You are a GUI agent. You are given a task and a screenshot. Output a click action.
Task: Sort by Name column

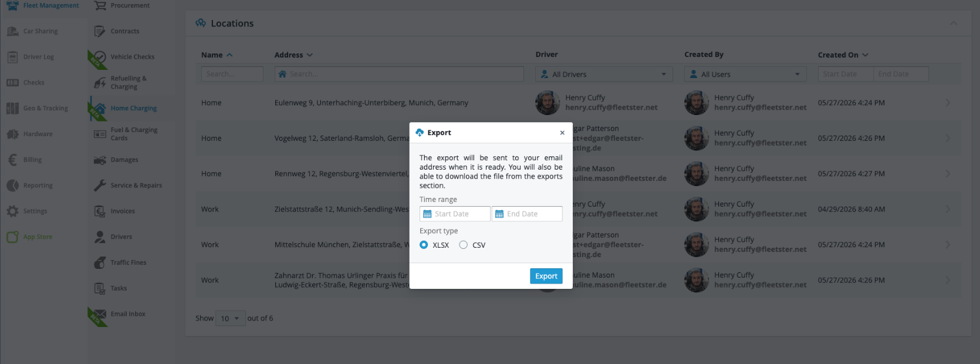point(217,55)
